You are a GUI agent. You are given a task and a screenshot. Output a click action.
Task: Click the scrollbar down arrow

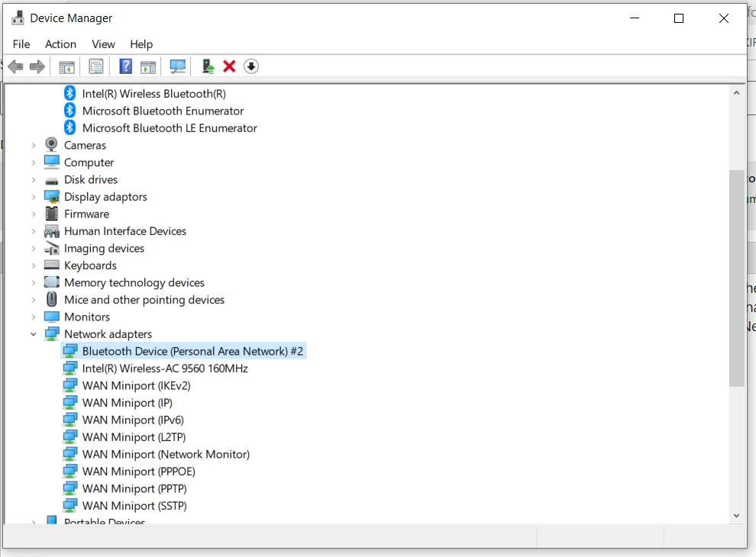click(736, 516)
